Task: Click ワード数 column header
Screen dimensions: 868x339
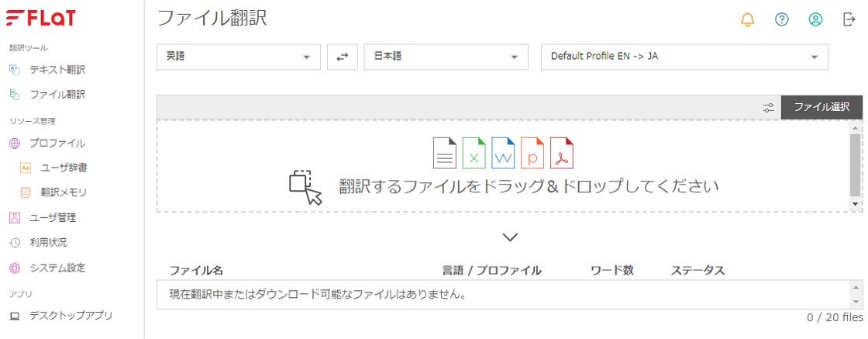Action: [611, 270]
